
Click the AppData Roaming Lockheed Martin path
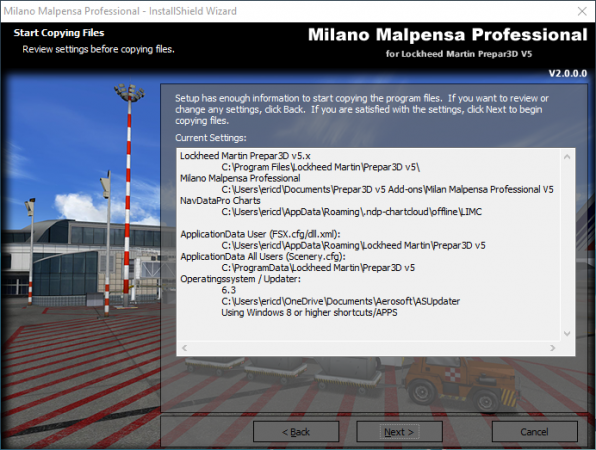point(353,246)
